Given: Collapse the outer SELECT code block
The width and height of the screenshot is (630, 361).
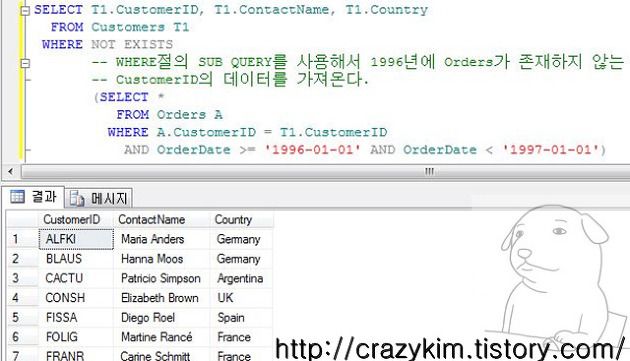Looking at the screenshot, I should coord(25,11).
